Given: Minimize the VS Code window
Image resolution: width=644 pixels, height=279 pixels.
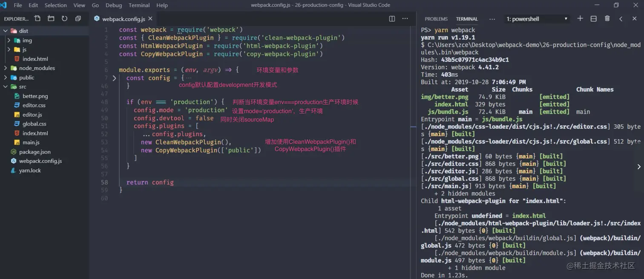Looking at the screenshot, I should [597, 5].
